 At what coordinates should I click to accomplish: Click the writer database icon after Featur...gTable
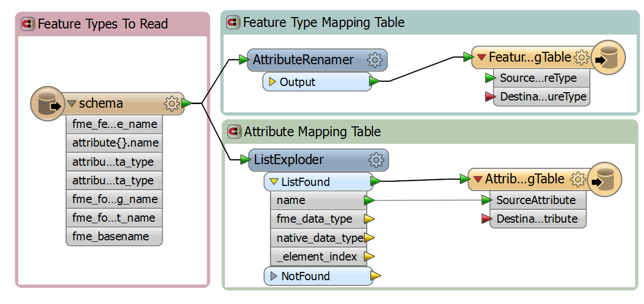[x=609, y=57]
